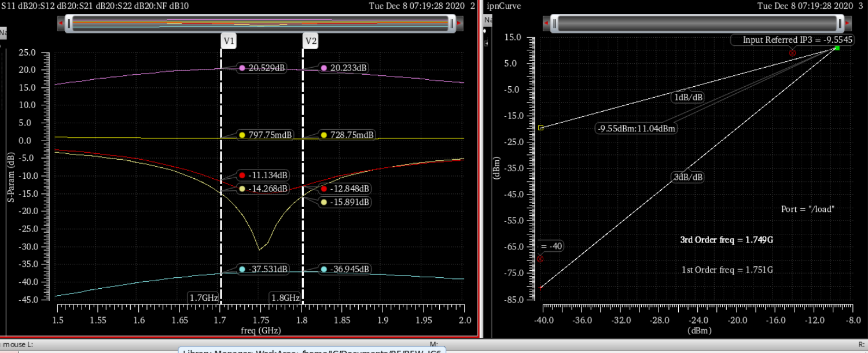Click red circle marker near -40 label
This screenshot has height=353, width=868.
(540, 259)
